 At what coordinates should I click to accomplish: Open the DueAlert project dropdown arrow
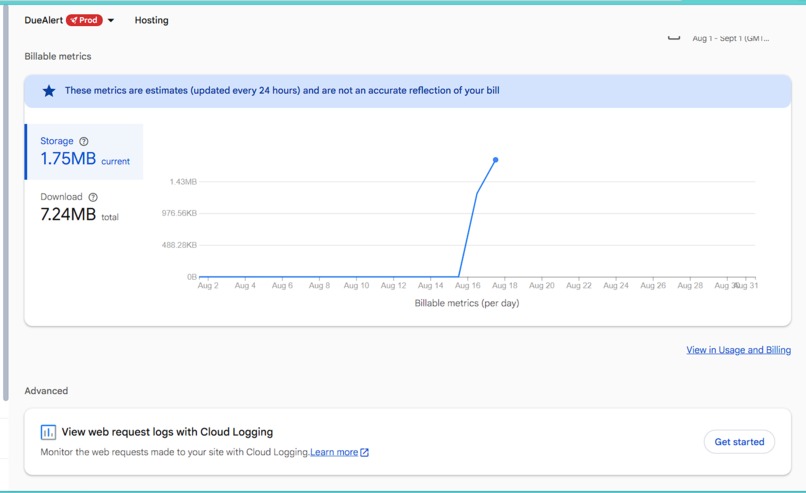111,21
